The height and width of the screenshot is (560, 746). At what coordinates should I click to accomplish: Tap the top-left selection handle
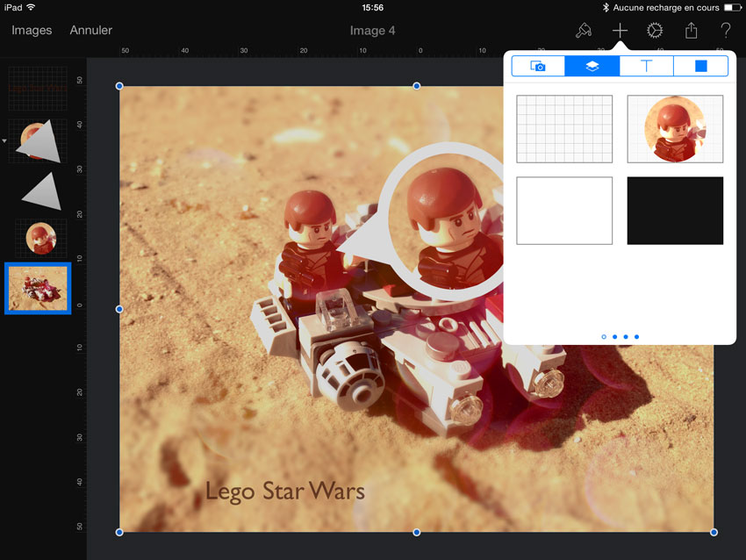pos(119,86)
